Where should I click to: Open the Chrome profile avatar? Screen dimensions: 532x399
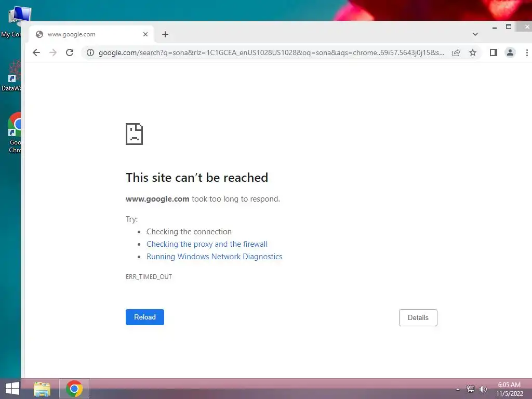click(510, 52)
